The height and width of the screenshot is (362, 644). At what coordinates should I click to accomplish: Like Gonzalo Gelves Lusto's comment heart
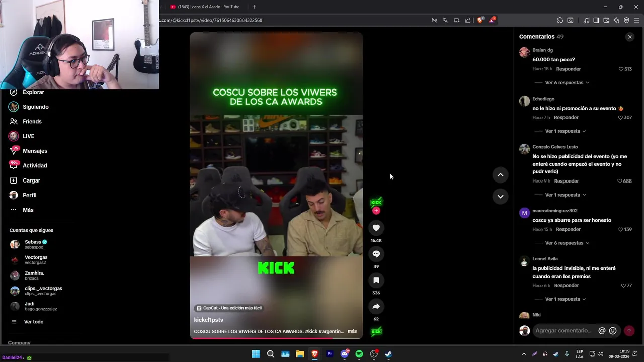pyautogui.click(x=620, y=181)
